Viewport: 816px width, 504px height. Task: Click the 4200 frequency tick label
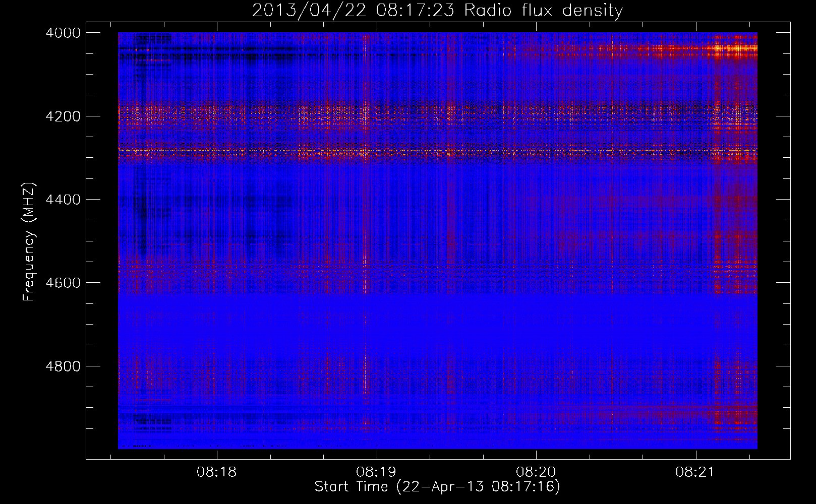tap(63, 116)
